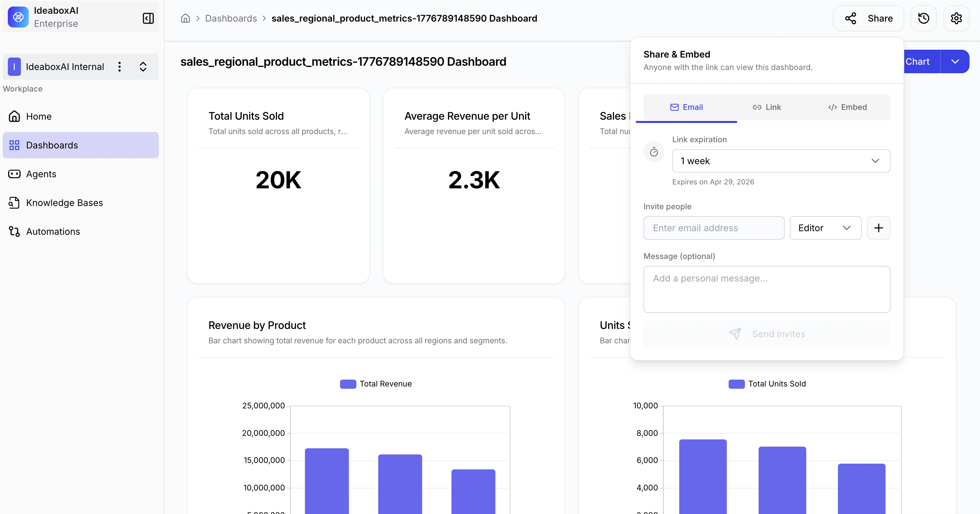This screenshot has width=980, height=514.
Task: Click the tallest Units Sold chart bar
Action: pyautogui.click(x=703, y=477)
